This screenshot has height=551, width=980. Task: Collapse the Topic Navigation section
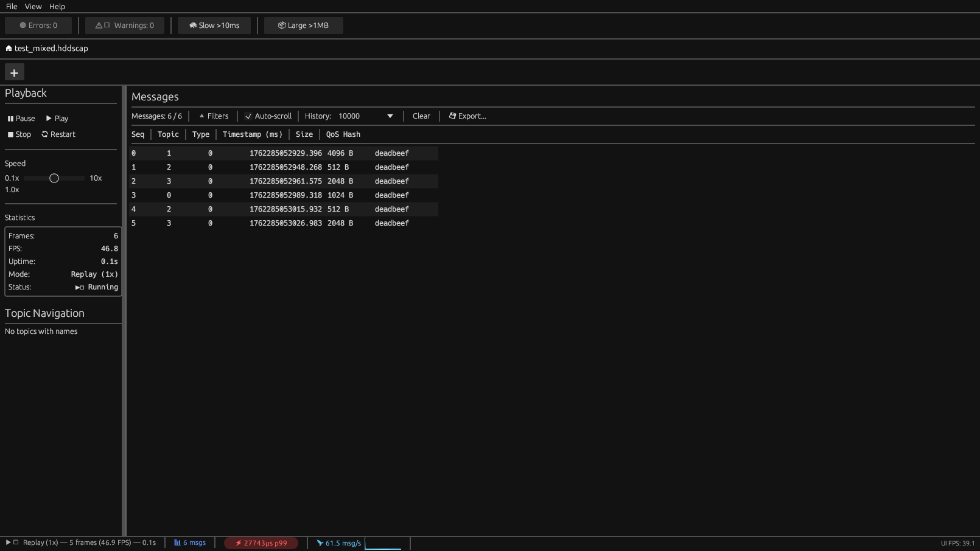click(x=44, y=313)
